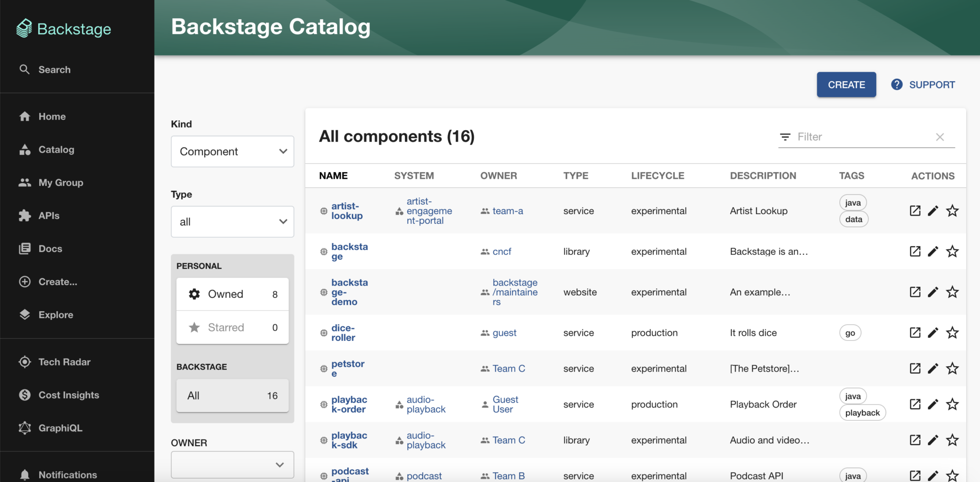Click the playback tag chip
Screen dimensions: 980x482
point(862,413)
